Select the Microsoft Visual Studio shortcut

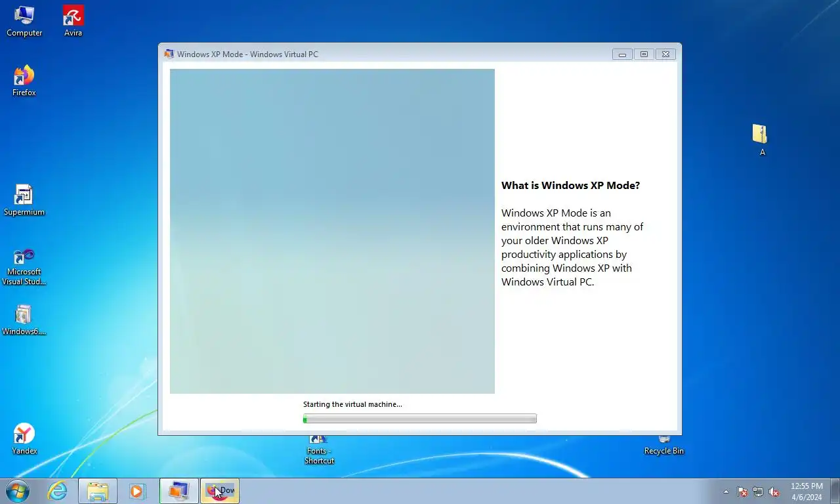tap(24, 266)
